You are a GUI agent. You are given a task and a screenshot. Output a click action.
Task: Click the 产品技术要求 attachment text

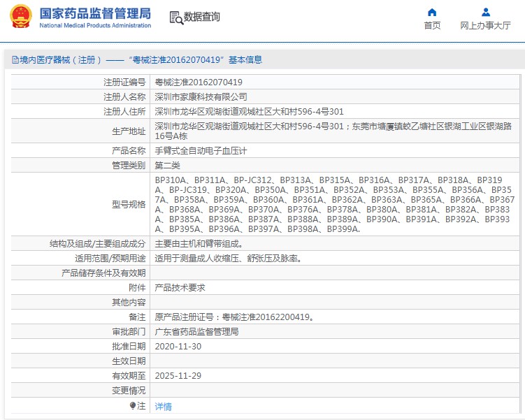pyautogui.click(x=180, y=288)
